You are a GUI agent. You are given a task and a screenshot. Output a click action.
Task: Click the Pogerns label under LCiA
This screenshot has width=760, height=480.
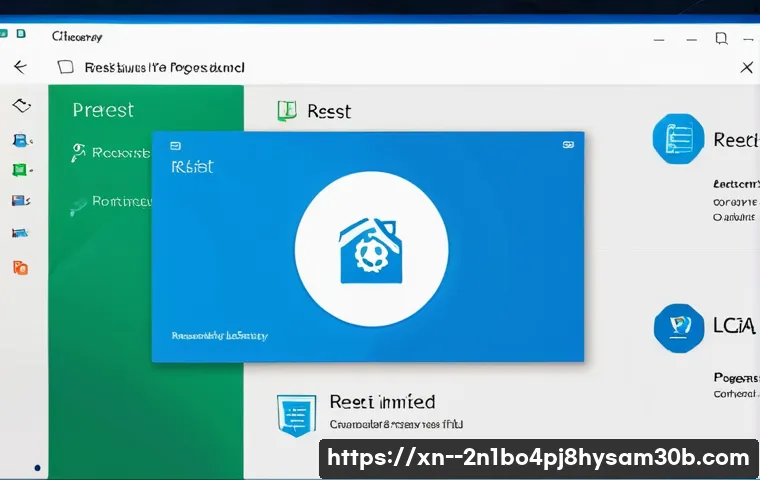coord(736,377)
